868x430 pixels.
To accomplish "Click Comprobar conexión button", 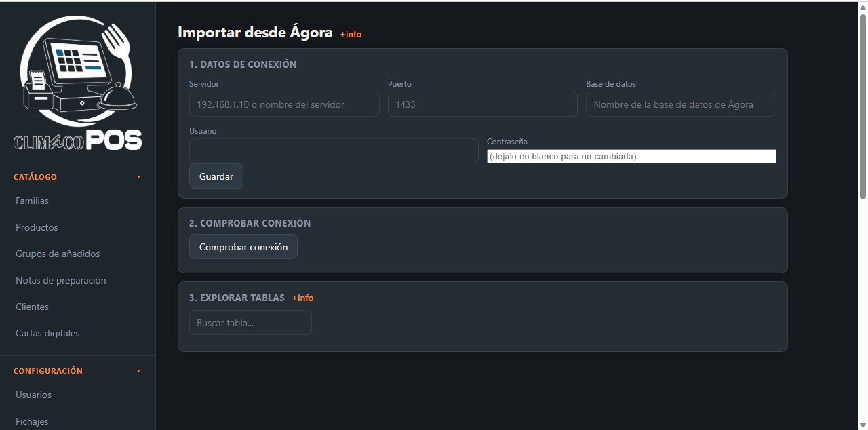I will 243,247.
